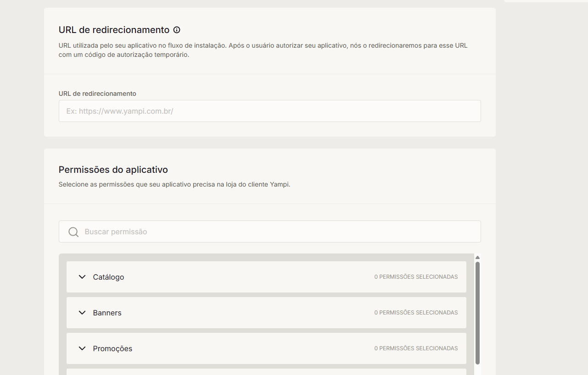Focus the Buscar permissão search field
Screen dimensions: 588x375
point(270,232)
